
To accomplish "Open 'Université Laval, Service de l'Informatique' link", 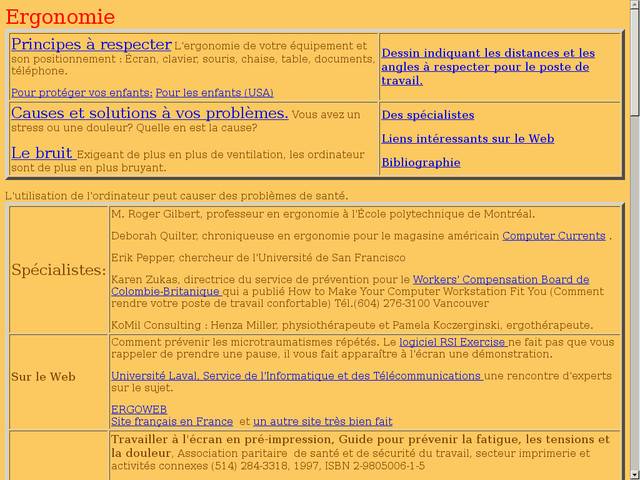I will 297,376.
